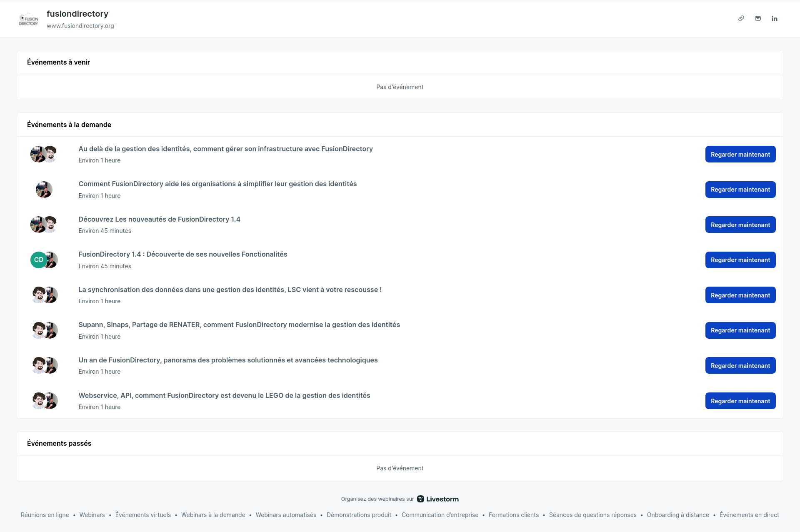Click 'Organisez des webinaires sur' text
This screenshot has height=532, width=800.
[377, 499]
